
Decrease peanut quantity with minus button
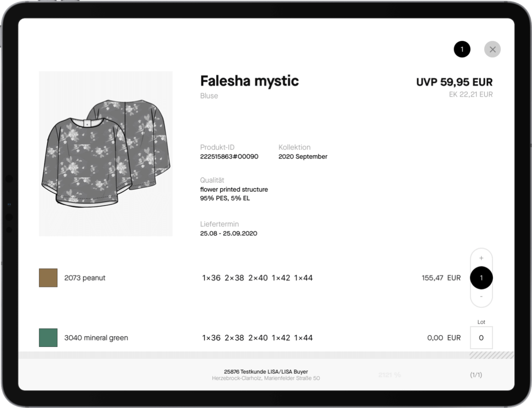click(x=481, y=297)
